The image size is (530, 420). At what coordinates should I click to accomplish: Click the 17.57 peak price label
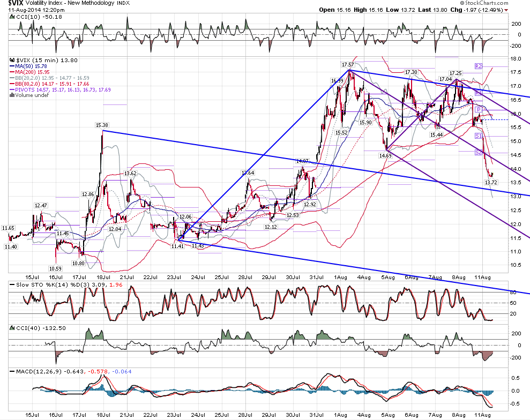tap(348, 64)
